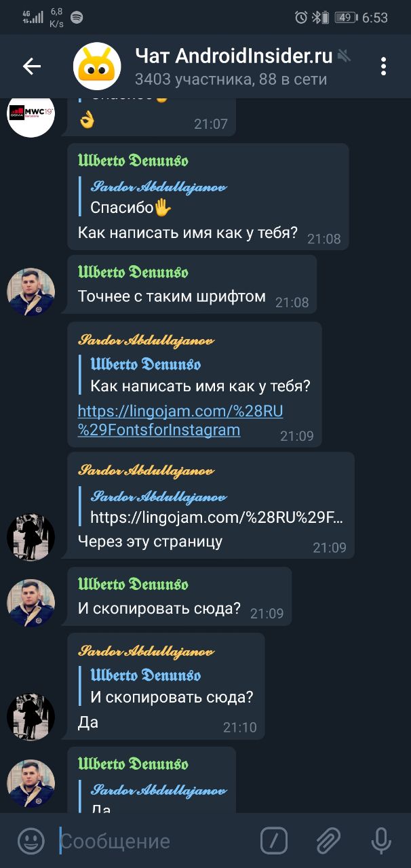
Task: Open the three-dot overflow menu
Action: coord(383,66)
